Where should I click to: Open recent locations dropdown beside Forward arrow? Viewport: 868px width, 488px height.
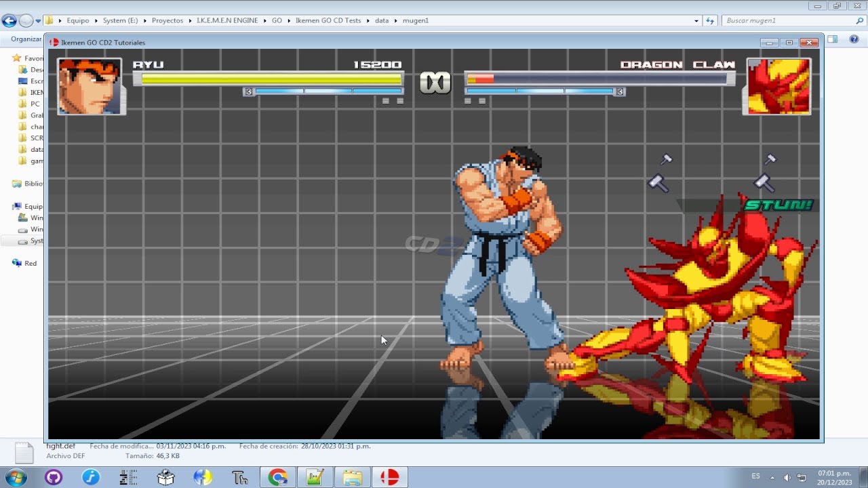point(38,21)
